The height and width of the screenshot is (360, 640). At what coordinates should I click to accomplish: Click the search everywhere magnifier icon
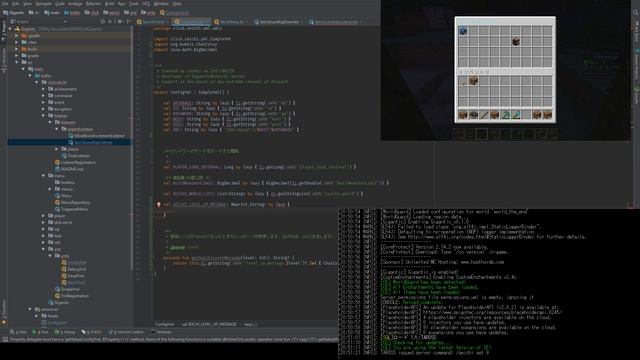(x=636, y=13)
